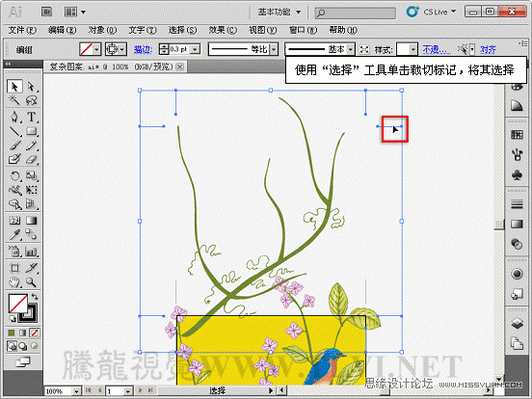Screen dimensions: 532x399
Task: Open the 基本功能 workspace switcher
Action: click(279, 13)
